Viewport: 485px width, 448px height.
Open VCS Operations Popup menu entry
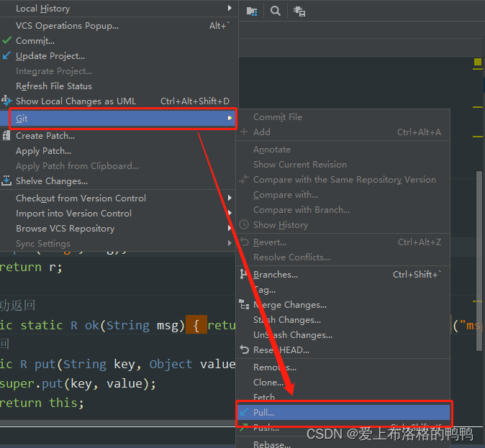click(119, 25)
